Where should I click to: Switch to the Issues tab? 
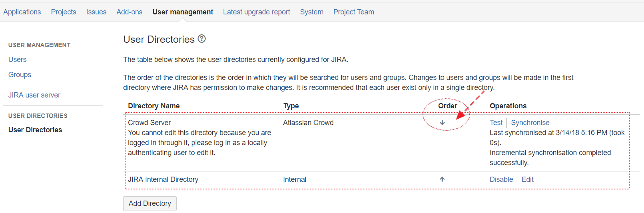pyautogui.click(x=96, y=12)
